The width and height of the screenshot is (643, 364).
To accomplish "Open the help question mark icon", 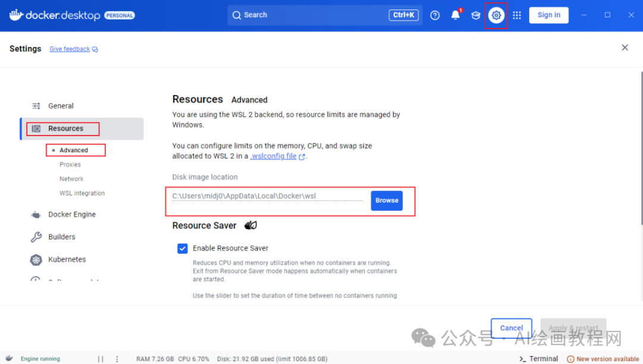I will point(435,15).
